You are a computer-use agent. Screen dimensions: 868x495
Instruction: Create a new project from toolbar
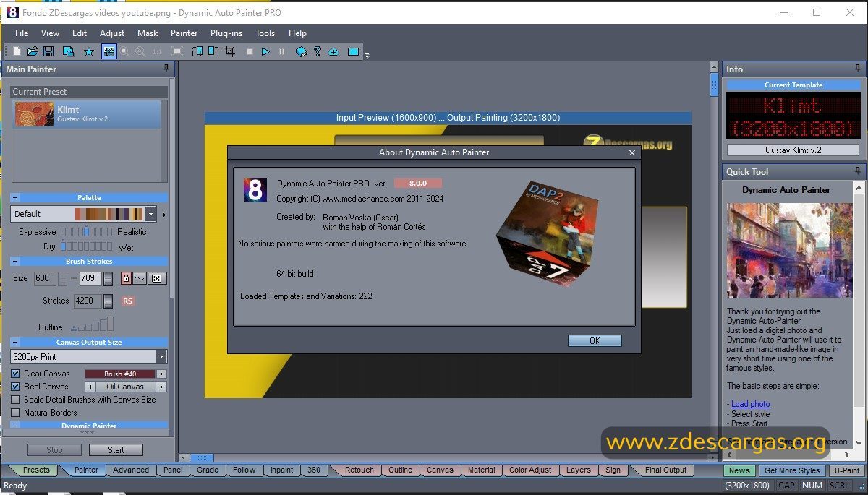click(17, 52)
